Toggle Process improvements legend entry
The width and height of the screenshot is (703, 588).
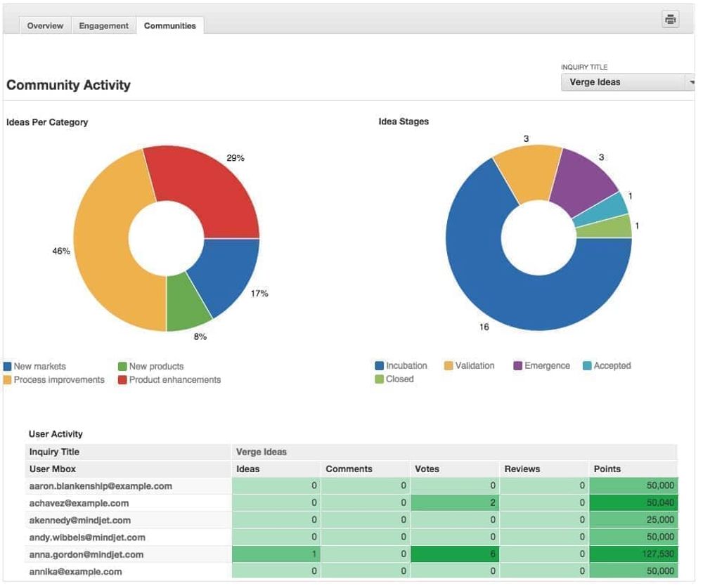pos(54,380)
